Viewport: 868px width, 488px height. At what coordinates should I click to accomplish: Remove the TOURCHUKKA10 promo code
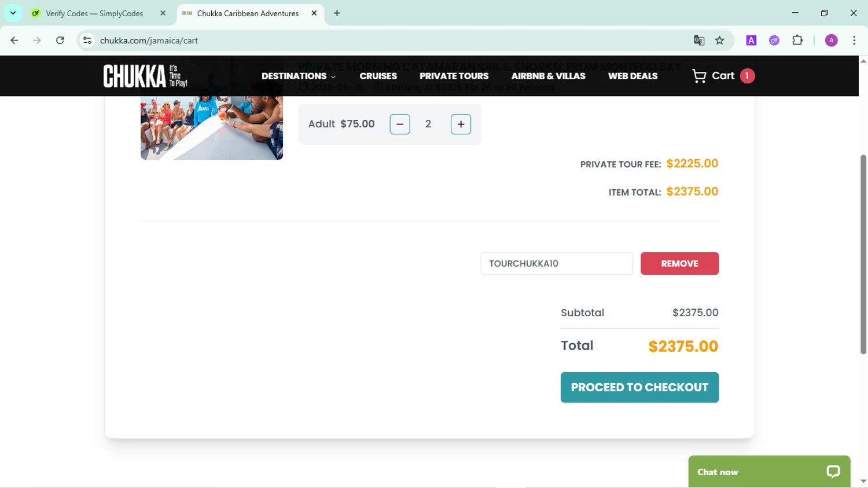[x=679, y=263]
